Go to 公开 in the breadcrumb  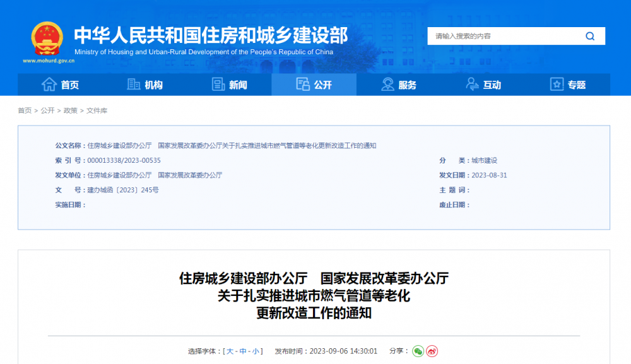point(47,110)
